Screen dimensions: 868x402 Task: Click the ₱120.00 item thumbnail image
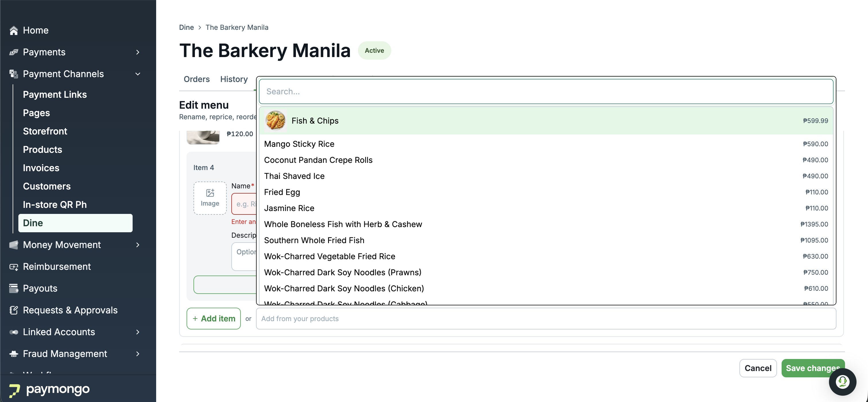203,137
